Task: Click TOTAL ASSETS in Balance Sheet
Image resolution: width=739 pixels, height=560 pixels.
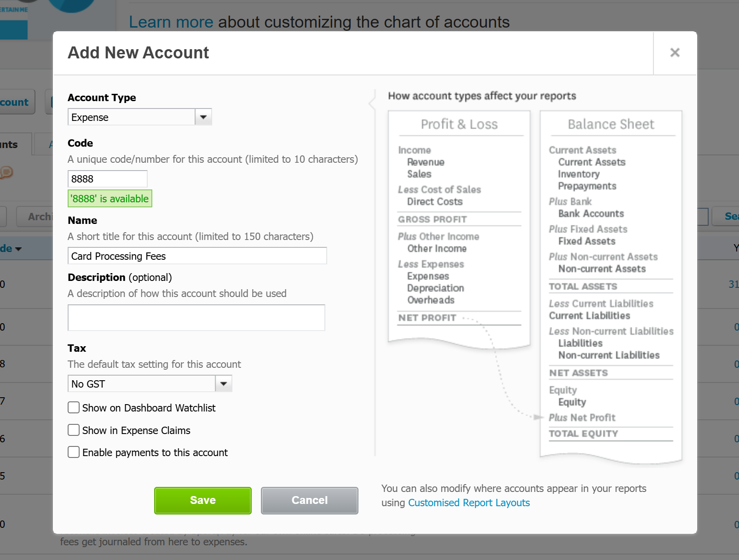Action: (583, 286)
